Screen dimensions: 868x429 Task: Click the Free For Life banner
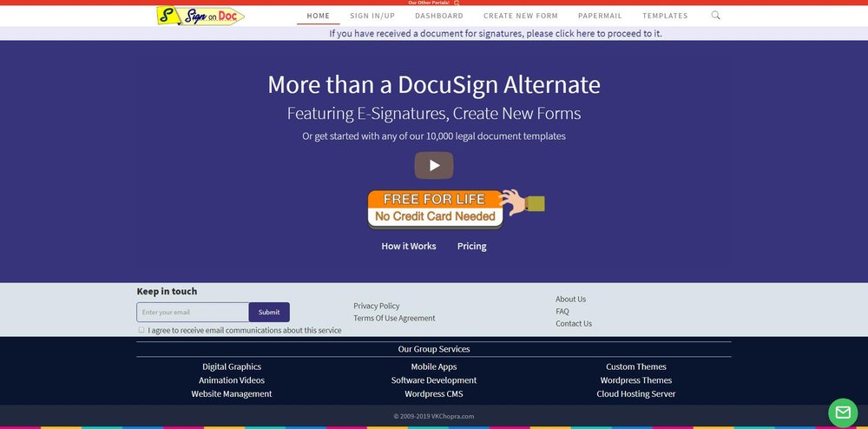[436, 208]
